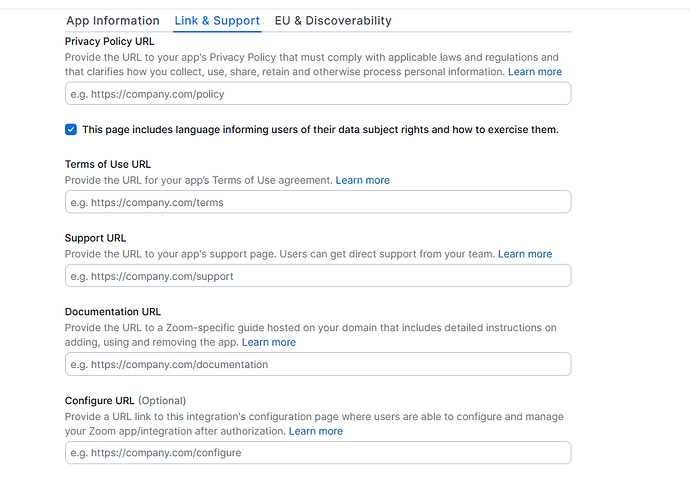Screen dimensions: 690x483
Task: Click the Terms of Use URL heading
Action: coord(108,164)
